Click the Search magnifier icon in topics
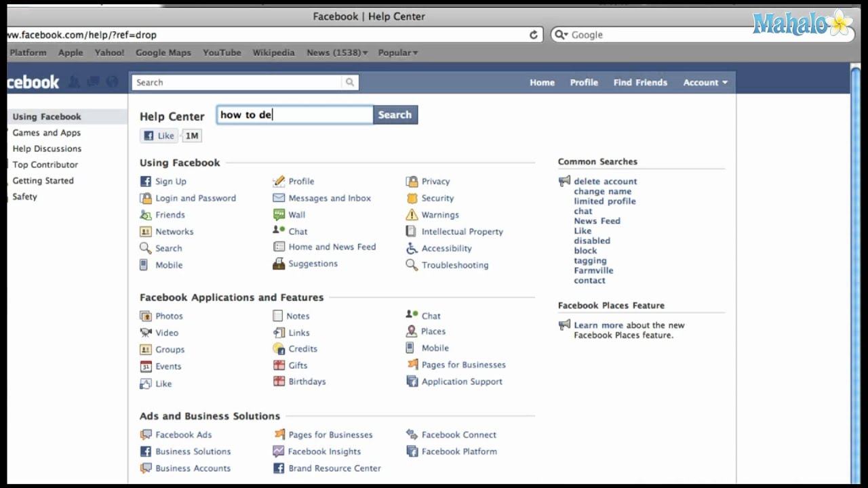 (x=145, y=248)
